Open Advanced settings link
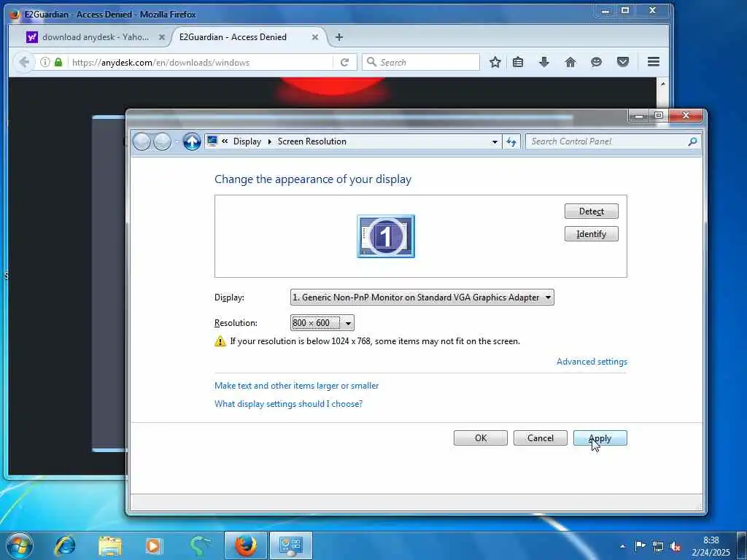This screenshot has height=560, width=747. [x=592, y=362]
